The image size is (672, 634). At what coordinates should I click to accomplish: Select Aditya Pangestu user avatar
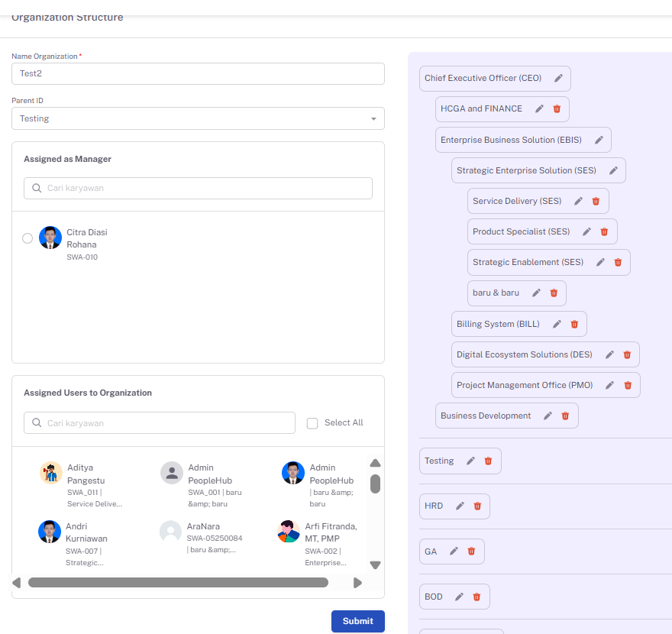coord(51,473)
